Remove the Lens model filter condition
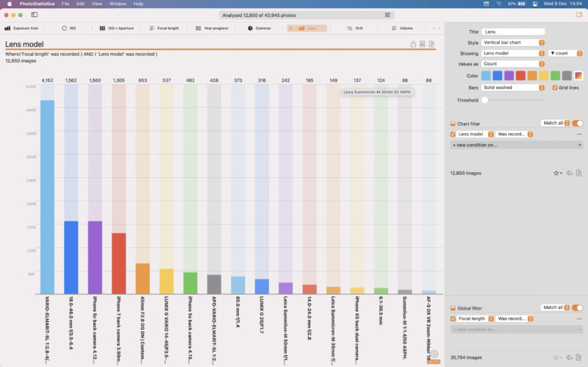Viewport: 588px width, 367px height. [x=578, y=135]
